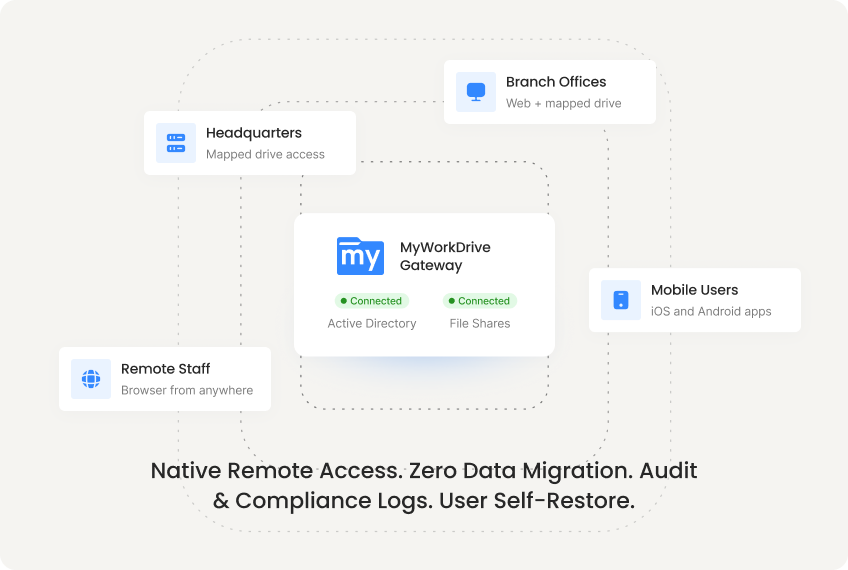Select the "Web + mapped drive" text
Viewport: 848px width, 570px height.
(564, 103)
